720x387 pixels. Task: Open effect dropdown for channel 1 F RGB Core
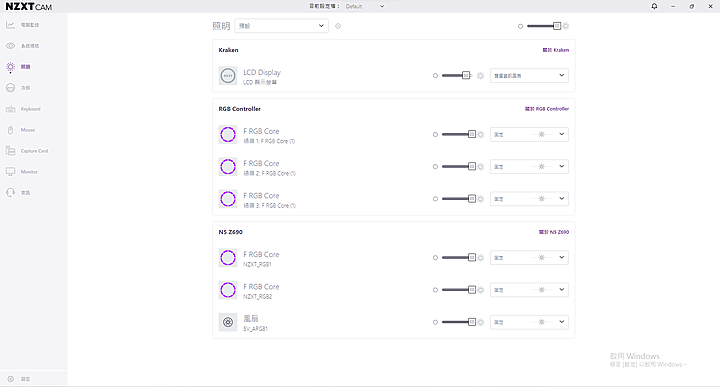click(529, 135)
